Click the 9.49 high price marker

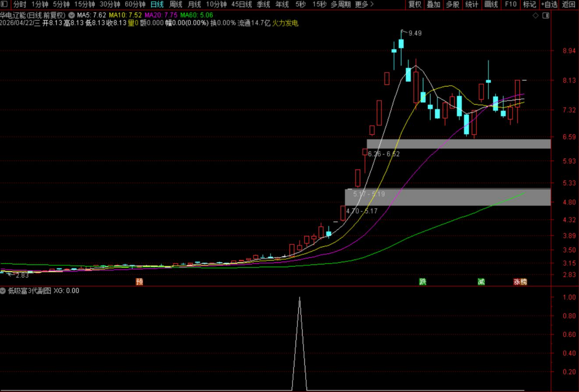tap(415, 33)
